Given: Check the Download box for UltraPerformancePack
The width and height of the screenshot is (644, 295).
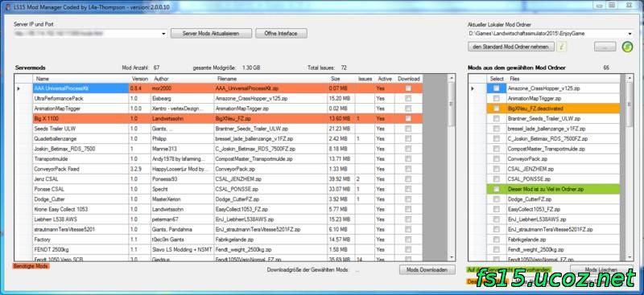Looking at the screenshot, I should pyautogui.click(x=408, y=99).
